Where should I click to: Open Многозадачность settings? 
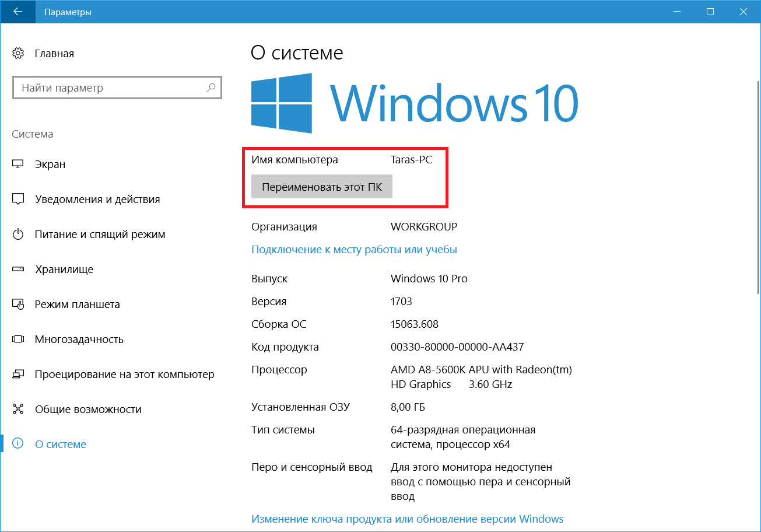pyautogui.click(x=79, y=339)
